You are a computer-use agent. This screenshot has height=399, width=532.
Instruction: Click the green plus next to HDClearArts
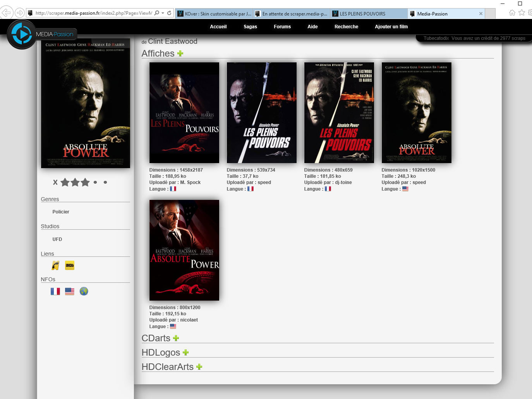tap(199, 367)
